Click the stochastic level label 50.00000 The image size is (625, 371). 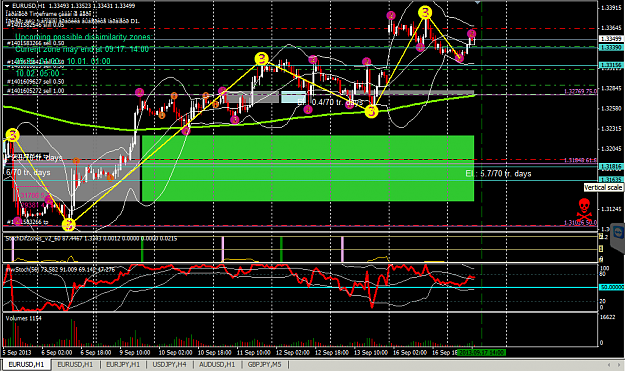point(611,287)
